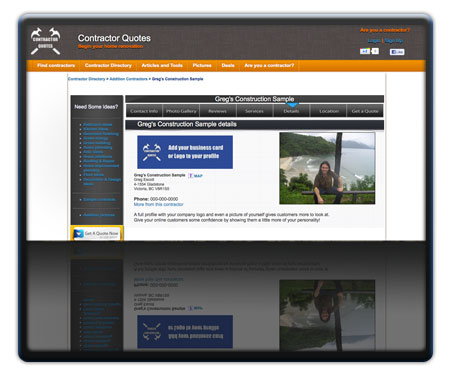
Task: Open the Sample contractor sidebar link
Action: point(99,199)
